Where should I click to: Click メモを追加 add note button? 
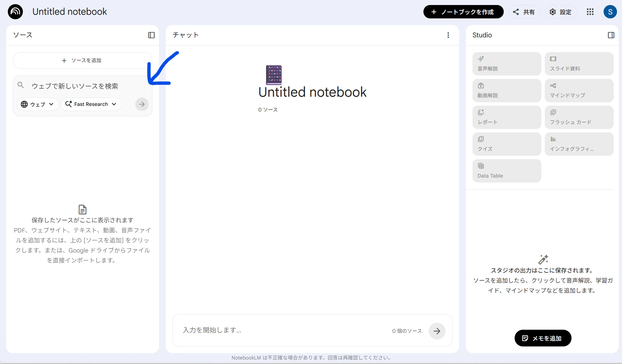543,338
